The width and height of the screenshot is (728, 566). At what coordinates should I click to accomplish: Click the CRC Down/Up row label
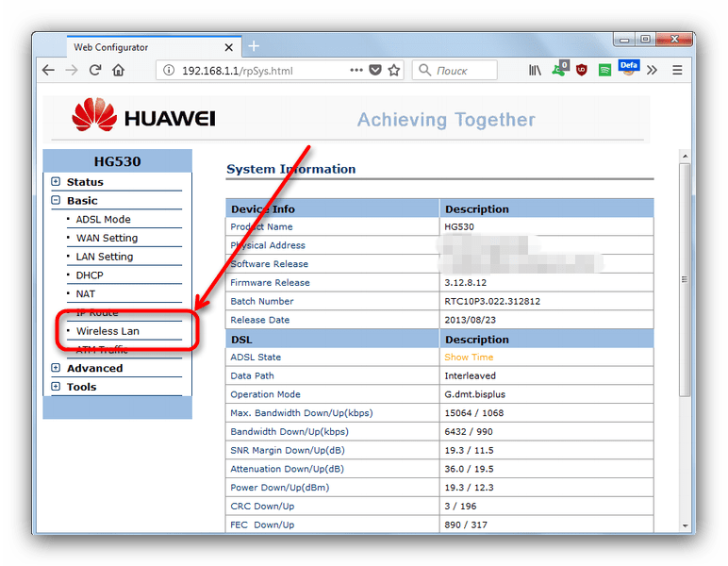point(262,507)
